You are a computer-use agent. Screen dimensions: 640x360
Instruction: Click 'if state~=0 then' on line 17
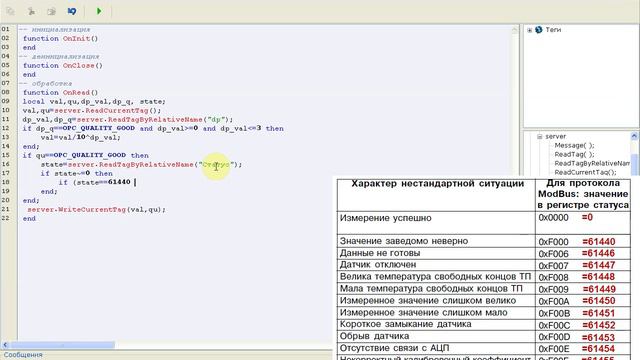coord(76,173)
